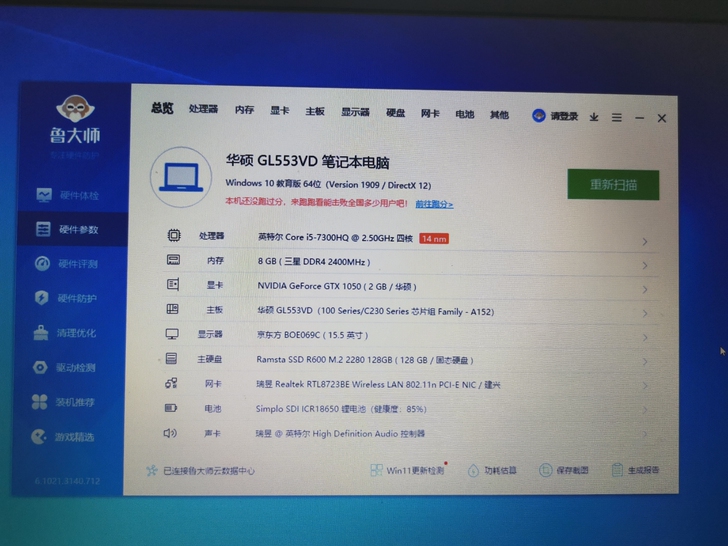
Task: Click the 内存 memory row icon
Action: pos(173,260)
